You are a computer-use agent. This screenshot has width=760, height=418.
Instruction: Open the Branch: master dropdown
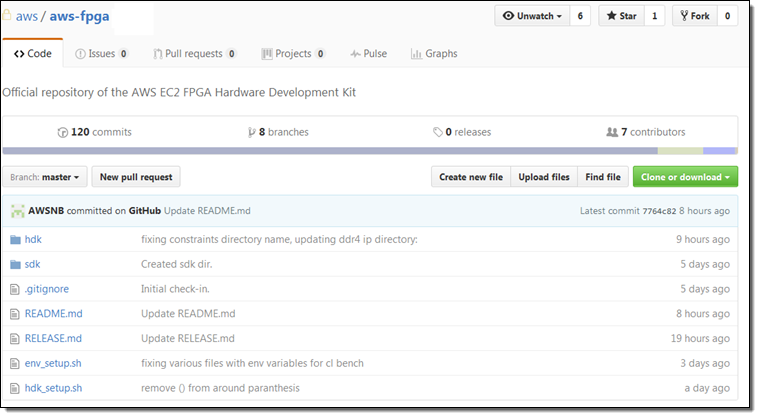click(x=45, y=177)
